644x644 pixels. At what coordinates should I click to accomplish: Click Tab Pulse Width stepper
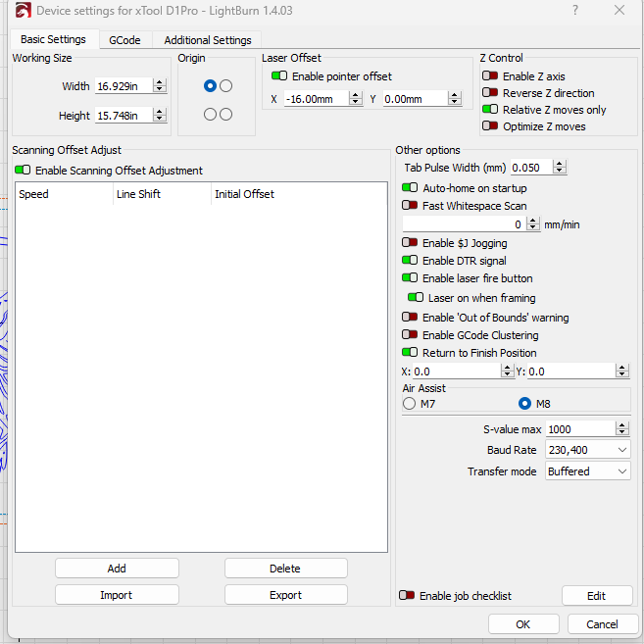[560, 168]
